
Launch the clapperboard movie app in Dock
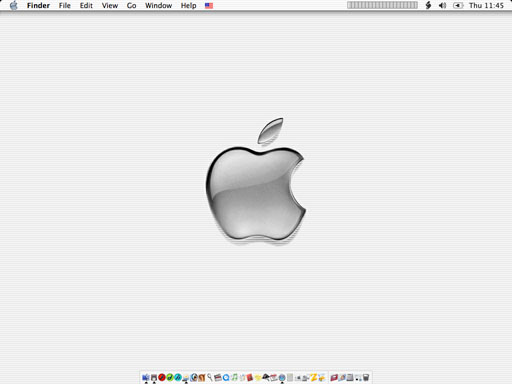click(218, 378)
